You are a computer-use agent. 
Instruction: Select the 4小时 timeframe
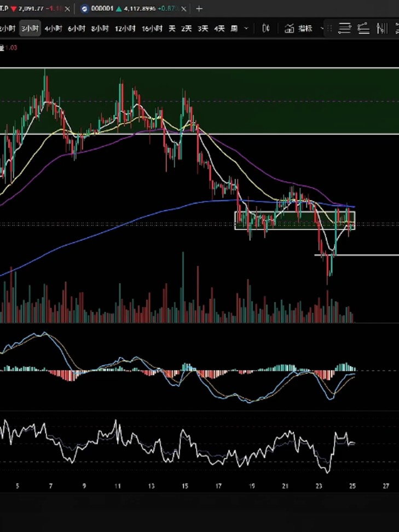pyautogui.click(x=53, y=29)
